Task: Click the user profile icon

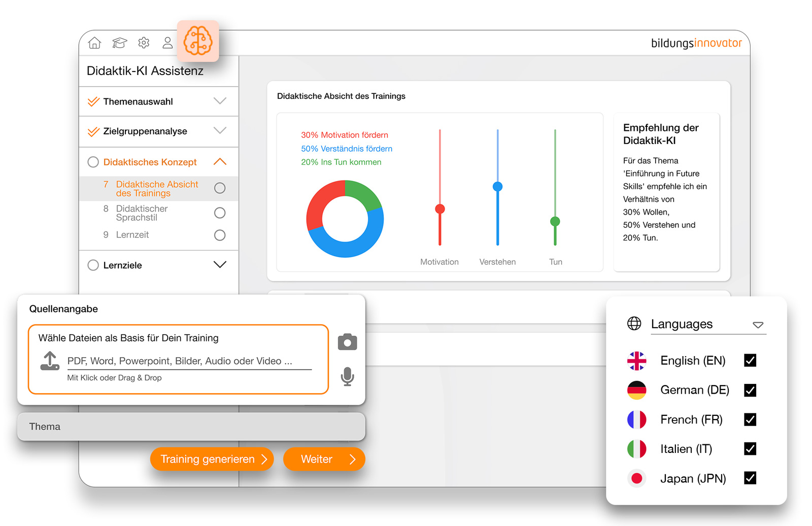Action: [167, 43]
